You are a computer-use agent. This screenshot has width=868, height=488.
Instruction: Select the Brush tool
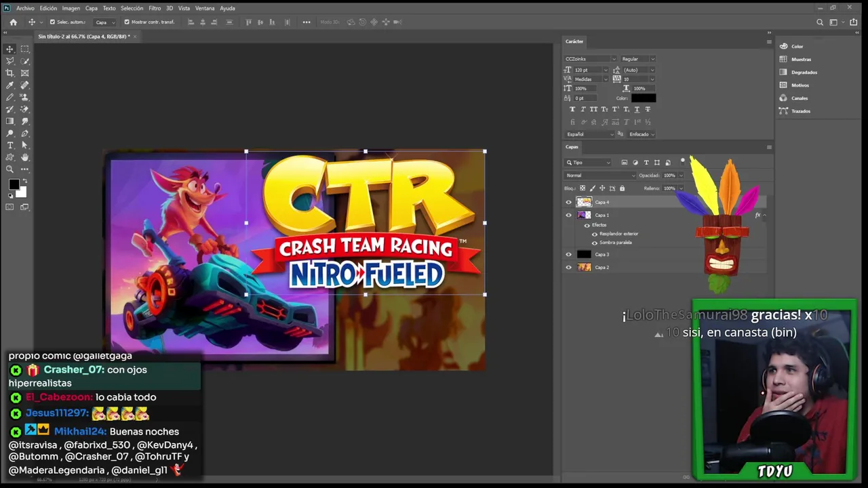click(10, 98)
